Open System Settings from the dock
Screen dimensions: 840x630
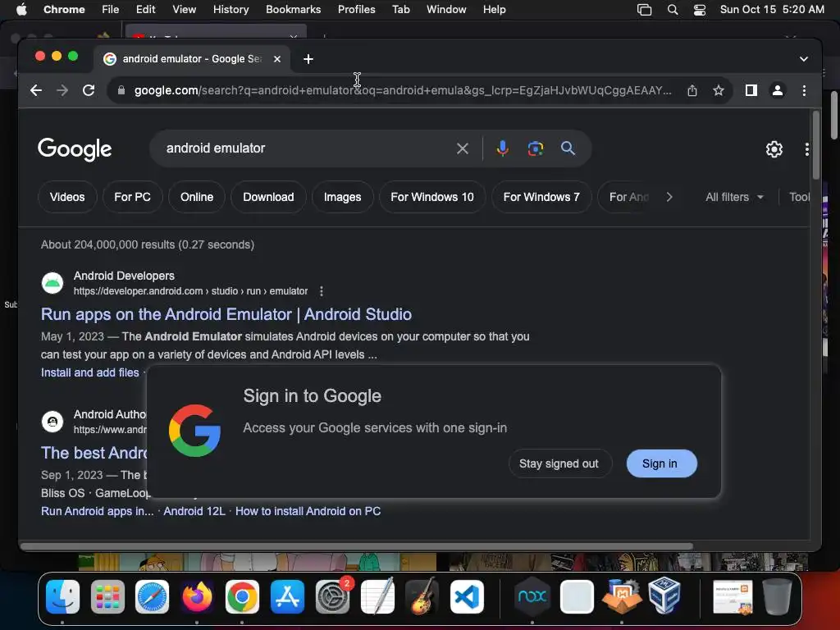tap(333, 596)
